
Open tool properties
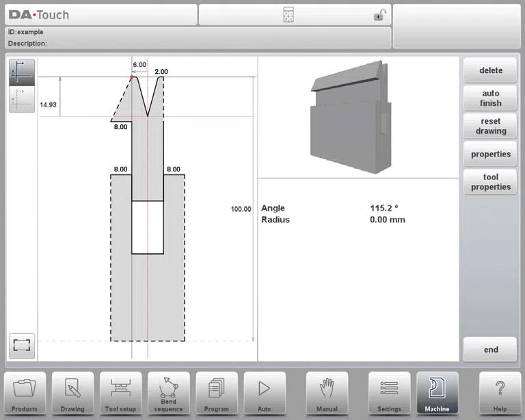pyautogui.click(x=491, y=182)
